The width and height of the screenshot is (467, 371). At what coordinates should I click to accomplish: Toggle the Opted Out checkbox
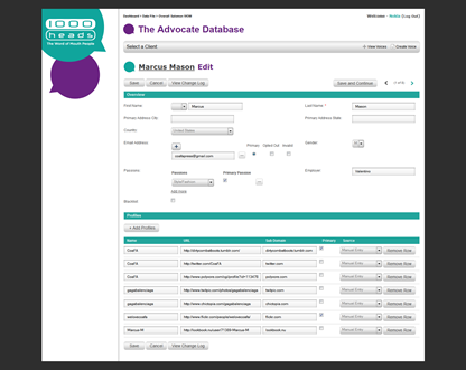click(272, 154)
